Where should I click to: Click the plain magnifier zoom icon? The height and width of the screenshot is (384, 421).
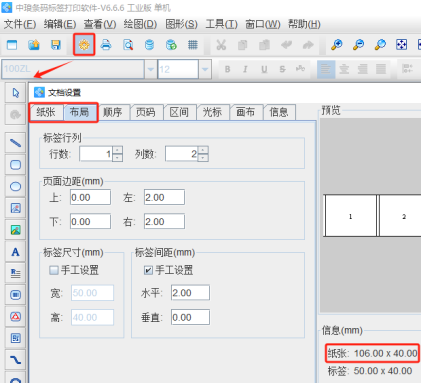coord(380,44)
